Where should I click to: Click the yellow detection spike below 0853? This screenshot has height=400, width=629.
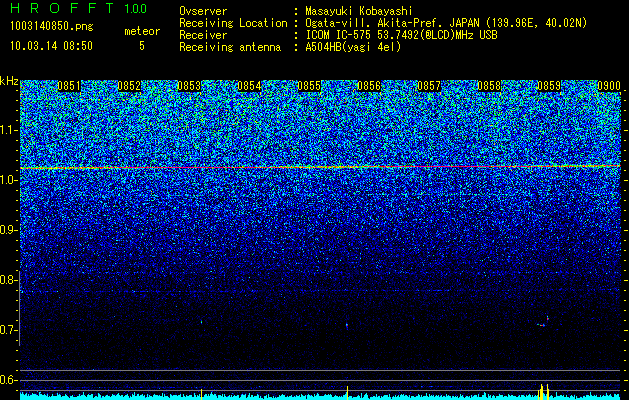(201, 394)
